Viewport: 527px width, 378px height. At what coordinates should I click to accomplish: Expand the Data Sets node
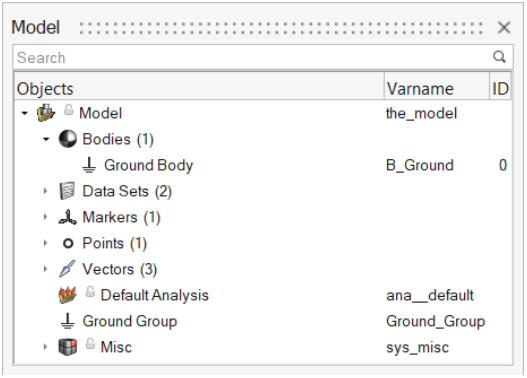pos(45,191)
